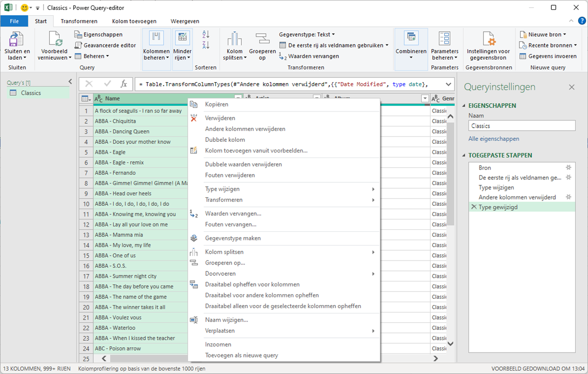The height and width of the screenshot is (374, 588).
Task: Choose Kolom toevoegen vanuit voorbeelden...
Action: [x=284, y=151]
